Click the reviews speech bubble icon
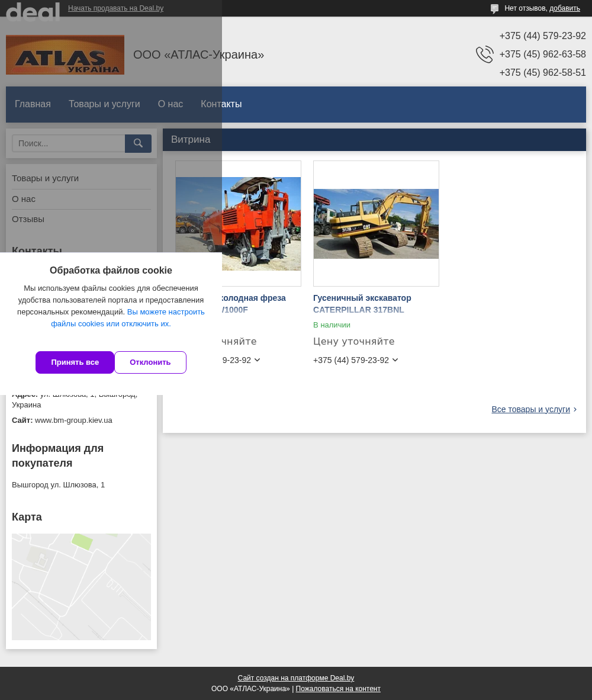The image size is (592, 700). (x=494, y=8)
